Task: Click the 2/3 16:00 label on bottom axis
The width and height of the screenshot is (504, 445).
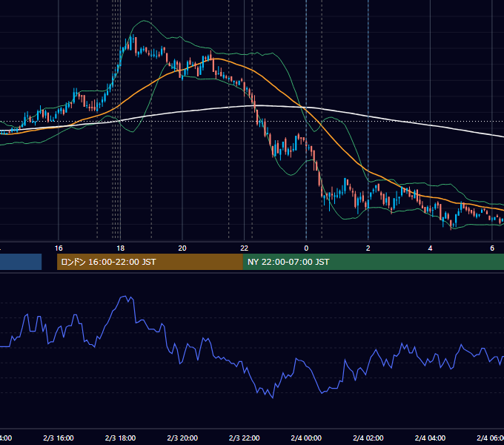Action: 59,438
